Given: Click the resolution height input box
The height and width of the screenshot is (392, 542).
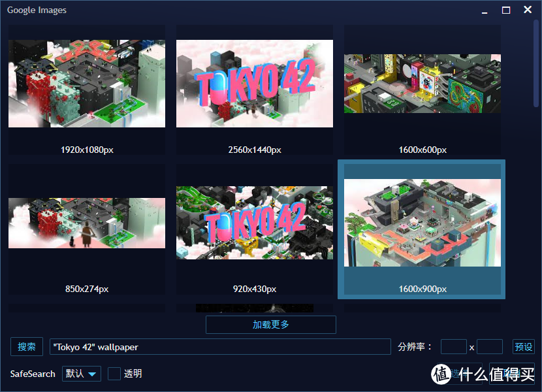Looking at the screenshot, I should tap(490, 347).
